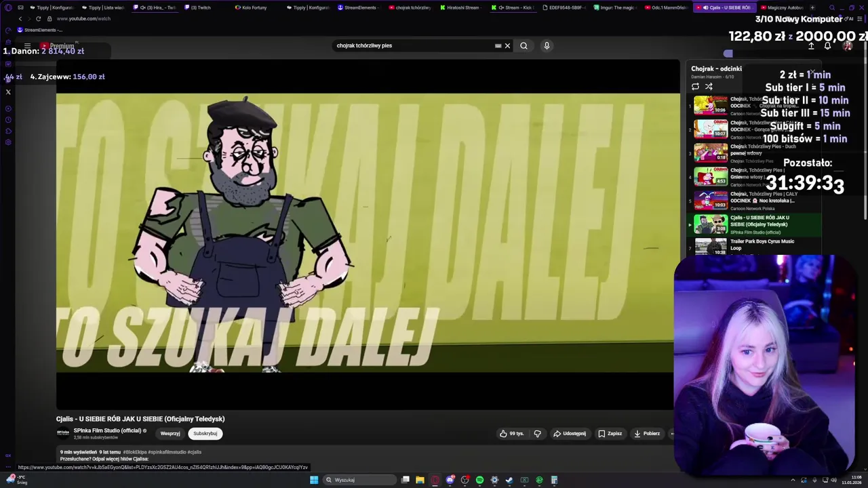This screenshot has height=488, width=868.
Task: Dislike the video with the thumbs-down icon
Action: (x=537, y=434)
